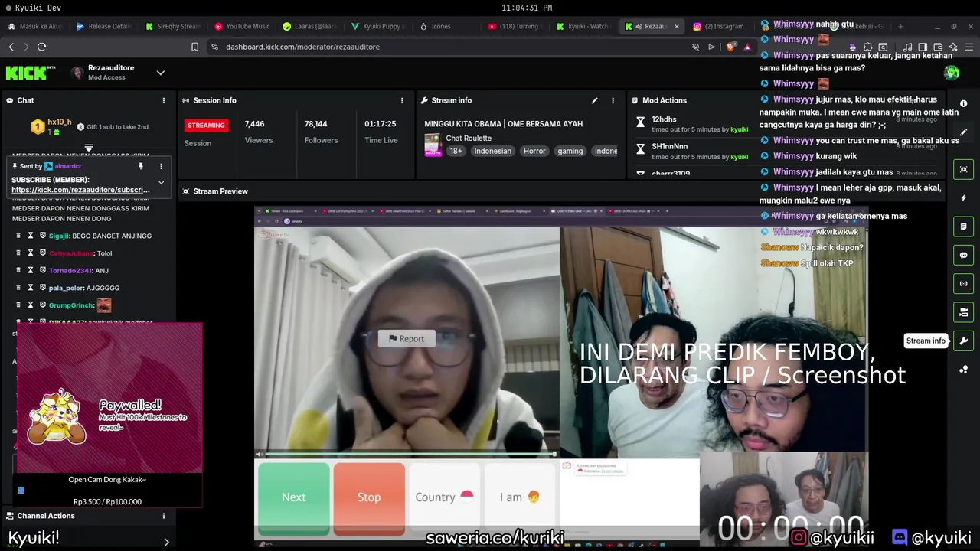The height and width of the screenshot is (551, 980).
Task: Click the Country selector in stream preview
Action: pyautogui.click(x=445, y=497)
